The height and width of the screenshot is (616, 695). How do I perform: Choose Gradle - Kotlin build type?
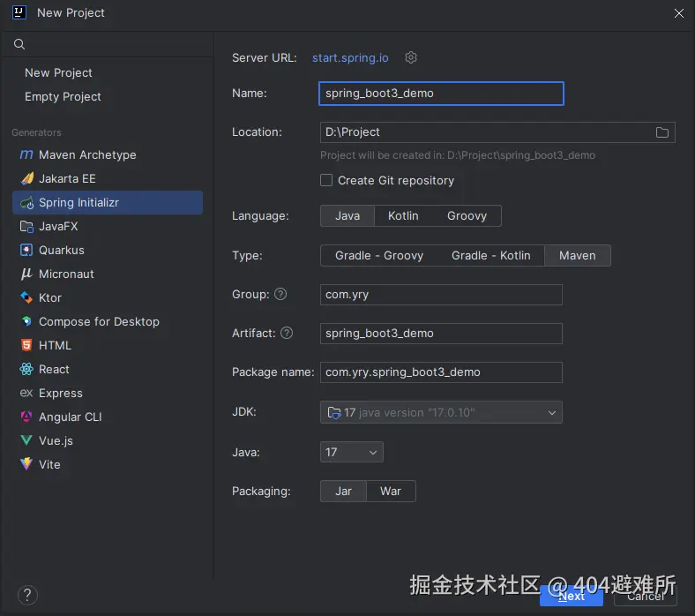pos(490,255)
